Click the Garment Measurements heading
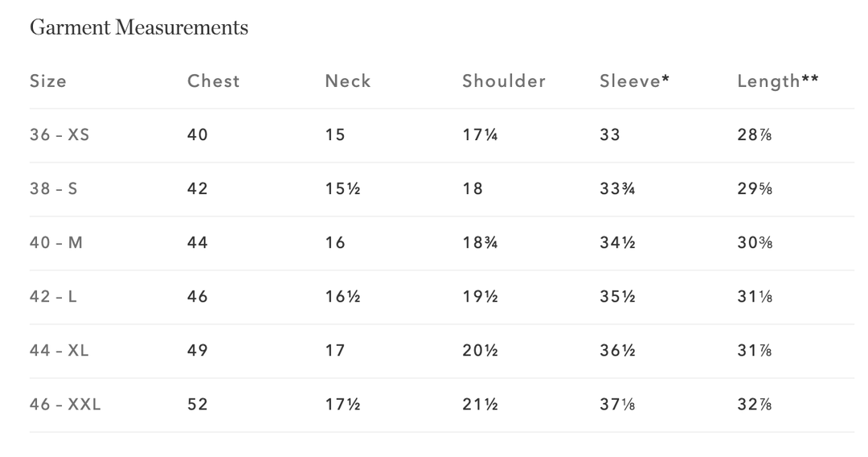The width and height of the screenshot is (868, 457). (138, 28)
